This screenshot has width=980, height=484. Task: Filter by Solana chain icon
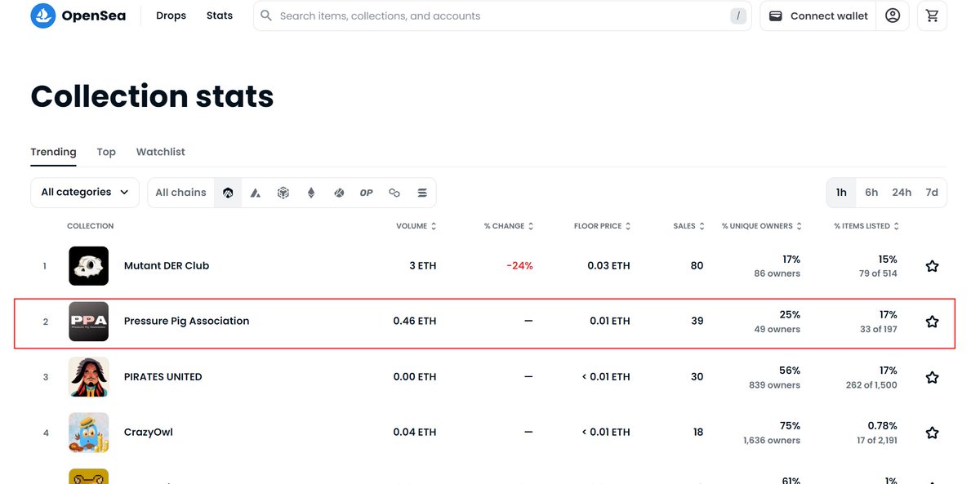click(x=422, y=193)
